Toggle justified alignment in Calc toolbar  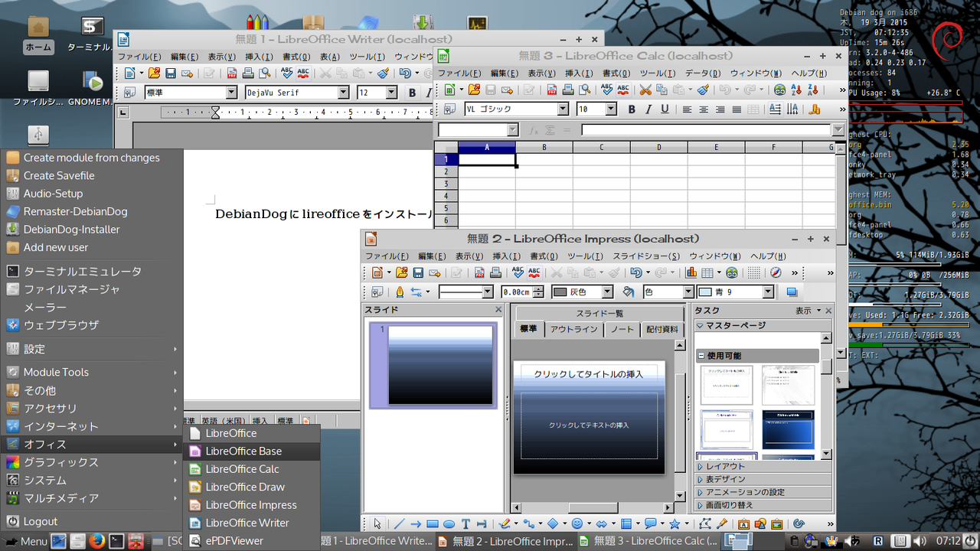pos(737,109)
